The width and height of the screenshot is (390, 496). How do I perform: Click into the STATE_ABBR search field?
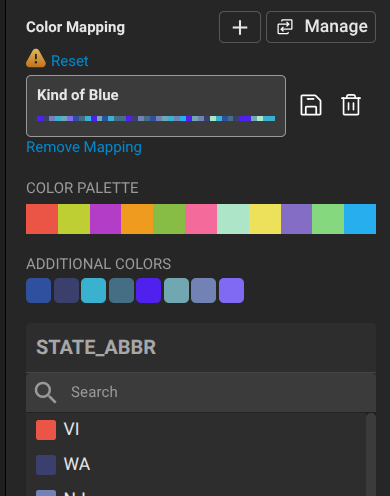coord(201,392)
